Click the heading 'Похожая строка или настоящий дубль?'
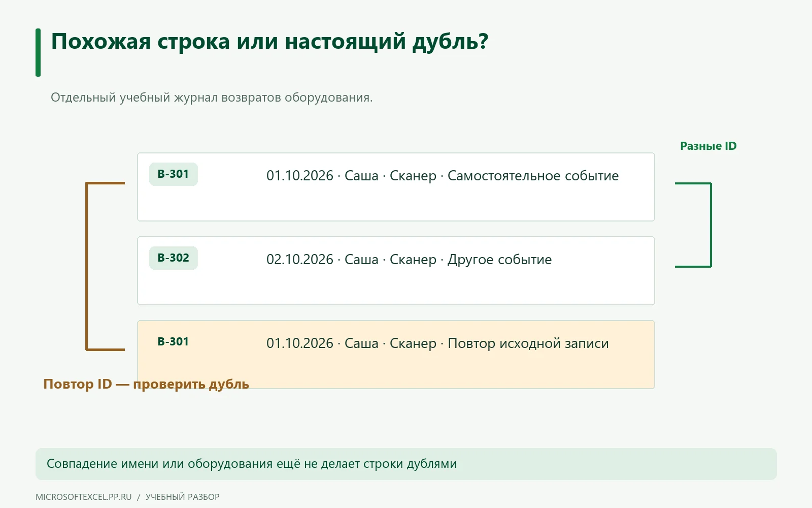 (x=269, y=42)
